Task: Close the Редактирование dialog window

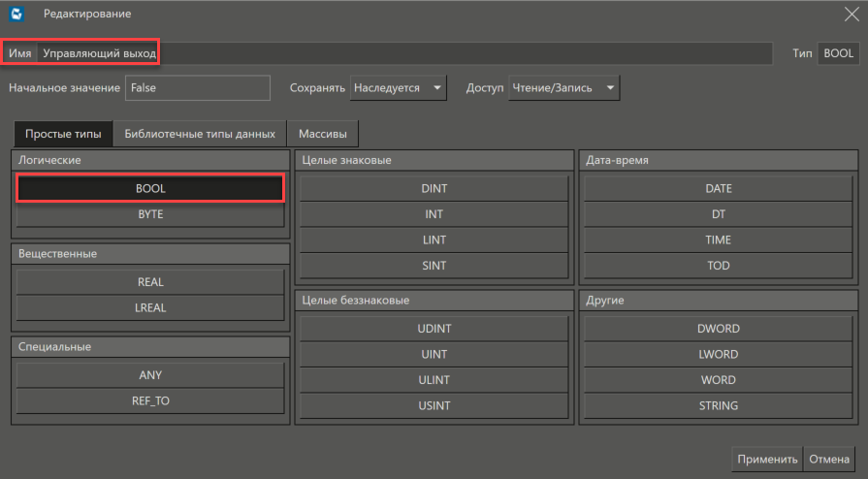Action: (x=851, y=14)
